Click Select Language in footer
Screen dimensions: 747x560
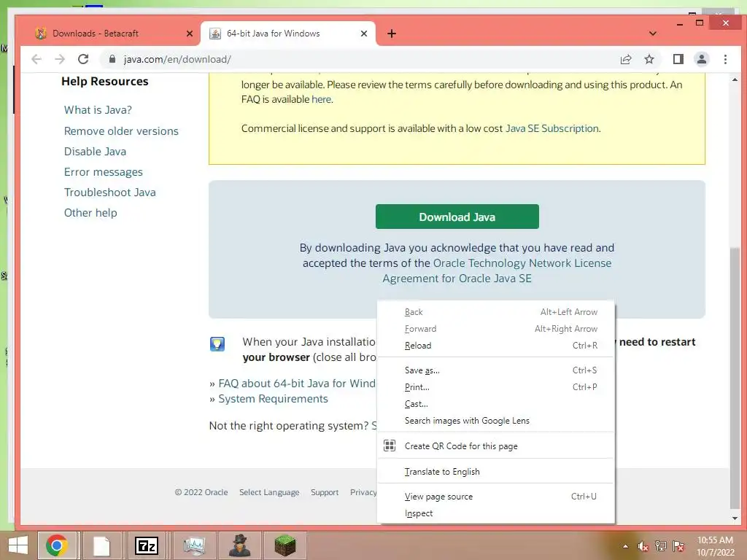coord(269,492)
